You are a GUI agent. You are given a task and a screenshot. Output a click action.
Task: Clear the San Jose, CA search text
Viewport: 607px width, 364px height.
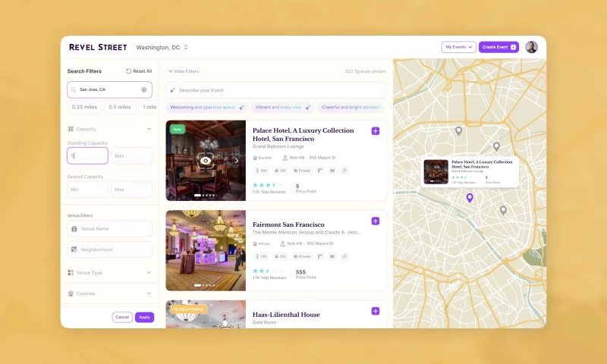[143, 89]
